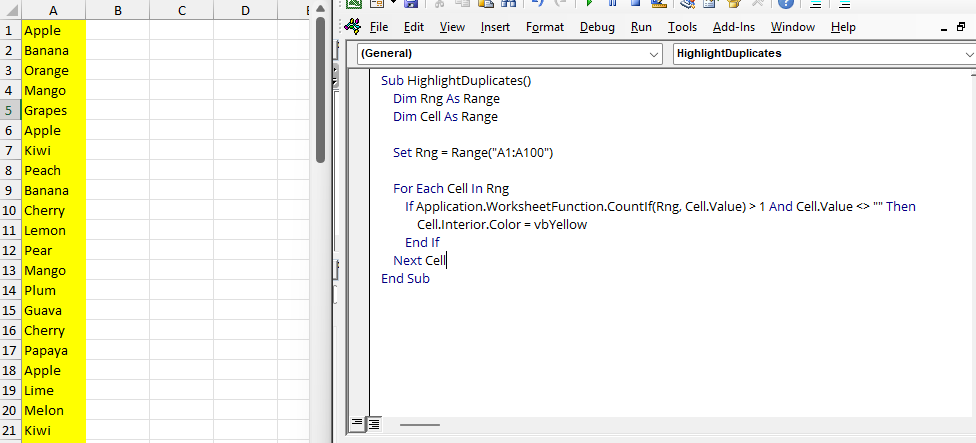Image resolution: width=976 pixels, height=443 pixels.
Task: Click the Dim Cell As Range line
Action: click(x=445, y=117)
